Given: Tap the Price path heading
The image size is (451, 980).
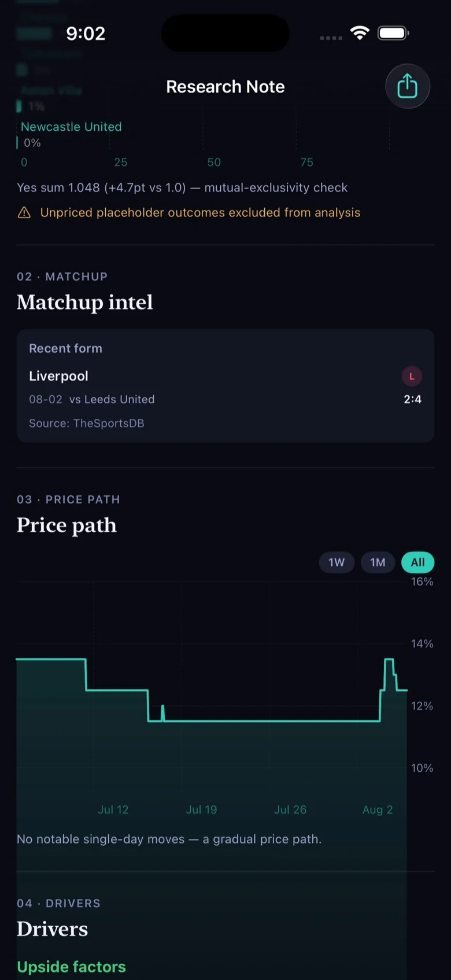Looking at the screenshot, I should (x=66, y=525).
